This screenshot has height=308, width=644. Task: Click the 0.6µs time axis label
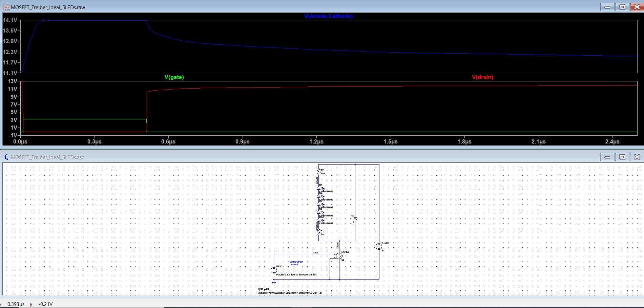pos(168,141)
